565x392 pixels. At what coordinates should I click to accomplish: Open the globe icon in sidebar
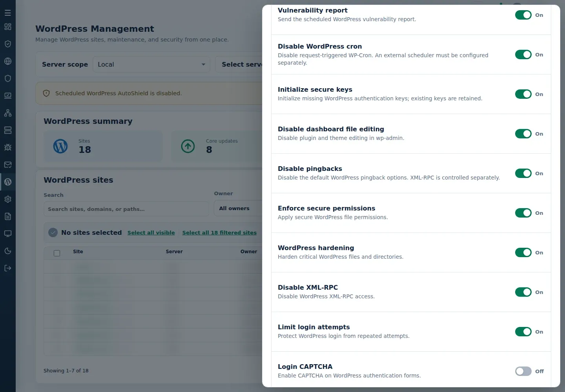[x=8, y=61]
